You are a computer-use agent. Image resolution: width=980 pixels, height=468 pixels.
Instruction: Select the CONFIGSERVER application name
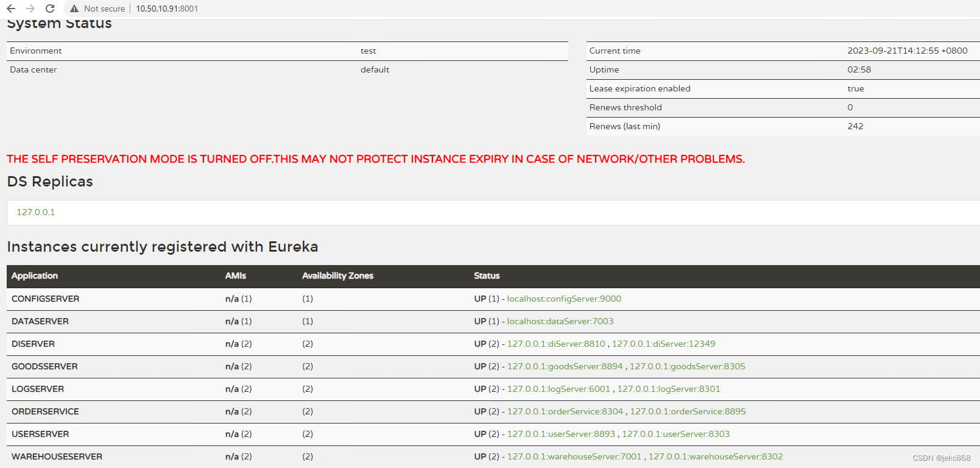tap(45, 299)
